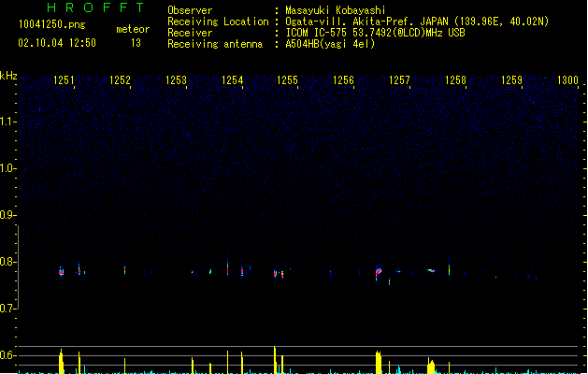
Task: Click the Receiver label
Action: [190, 33]
